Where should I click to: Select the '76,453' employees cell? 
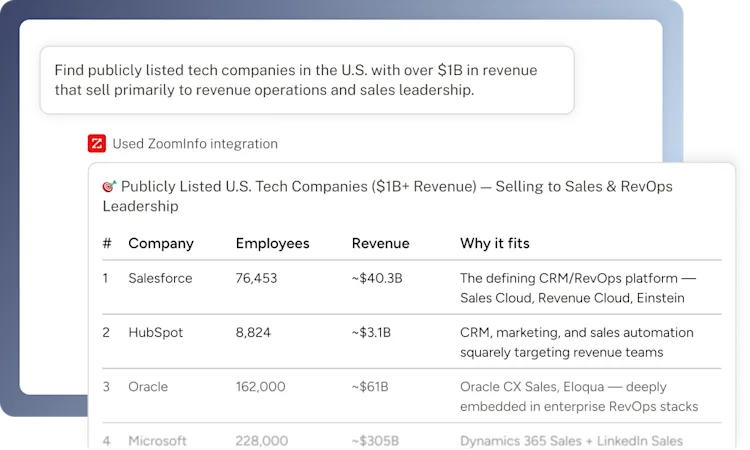[256, 278]
